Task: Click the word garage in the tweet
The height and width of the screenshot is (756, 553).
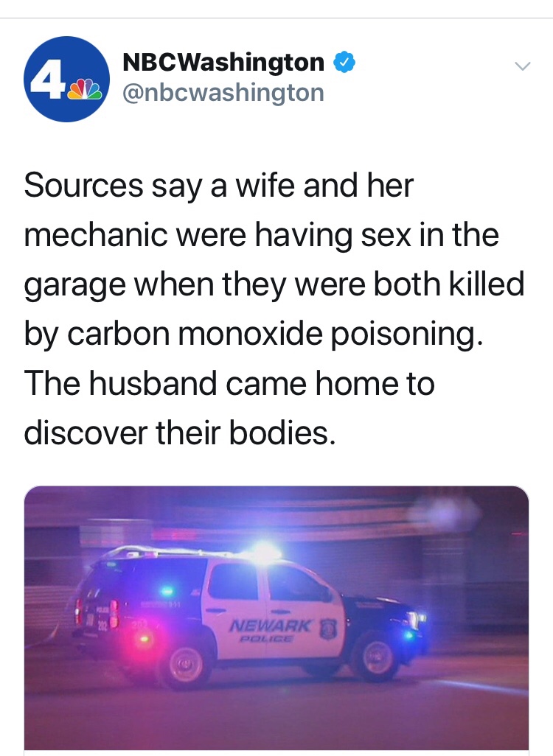Action: [x=74, y=285]
